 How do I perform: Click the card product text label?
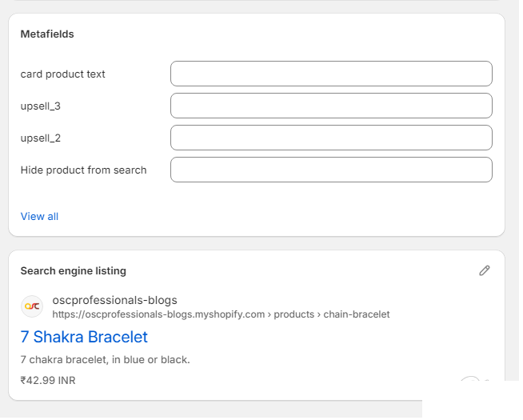[62, 74]
